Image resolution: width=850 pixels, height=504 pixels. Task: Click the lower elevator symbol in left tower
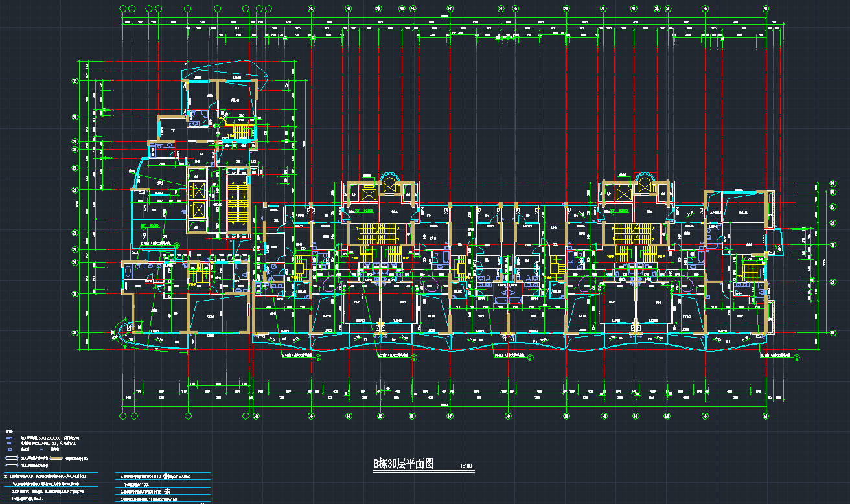(197, 211)
